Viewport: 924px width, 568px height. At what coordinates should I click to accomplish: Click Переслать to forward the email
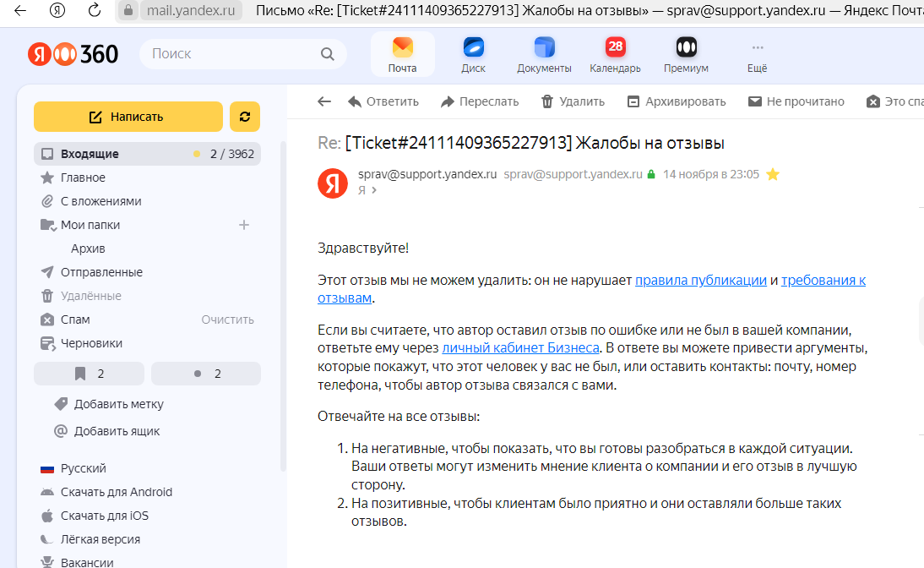[480, 101]
